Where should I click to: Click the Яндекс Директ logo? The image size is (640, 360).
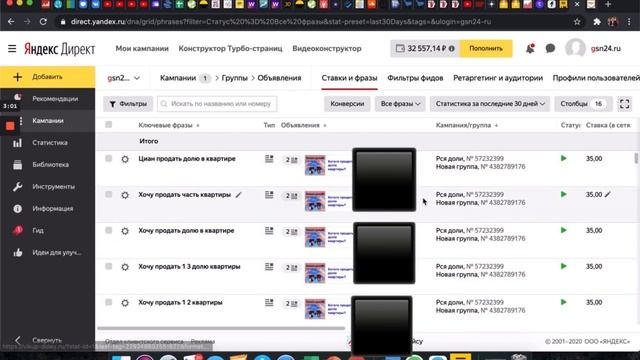pos(60,49)
